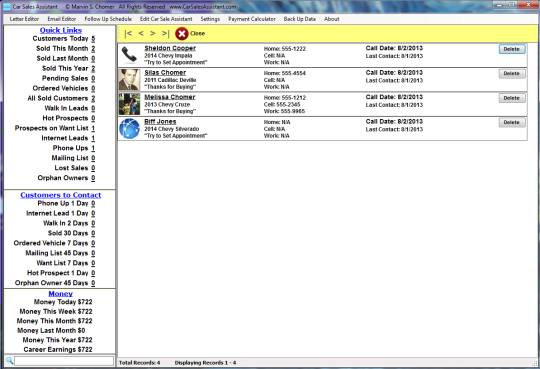Open Mailing List count
540x369 pixels.
(x=93, y=158)
